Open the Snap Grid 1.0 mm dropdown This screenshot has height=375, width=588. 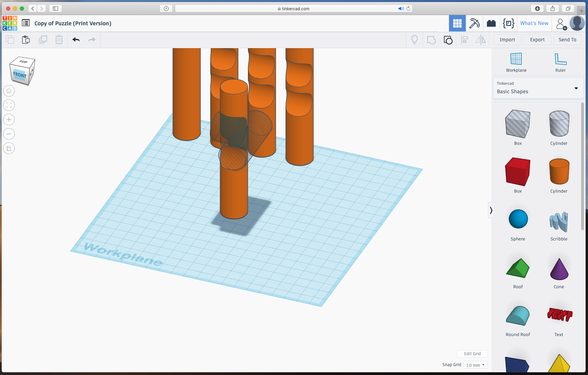(475, 365)
